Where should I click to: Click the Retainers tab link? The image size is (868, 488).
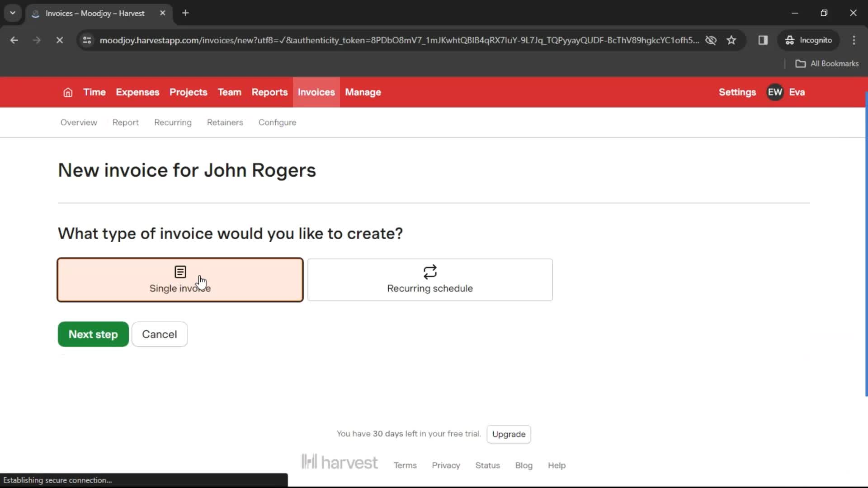click(225, 122)
